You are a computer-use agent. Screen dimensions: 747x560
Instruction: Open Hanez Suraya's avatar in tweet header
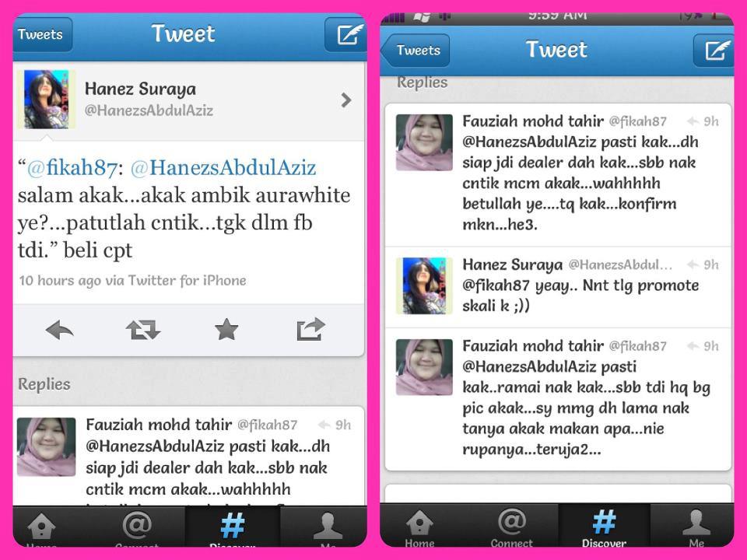46,100
